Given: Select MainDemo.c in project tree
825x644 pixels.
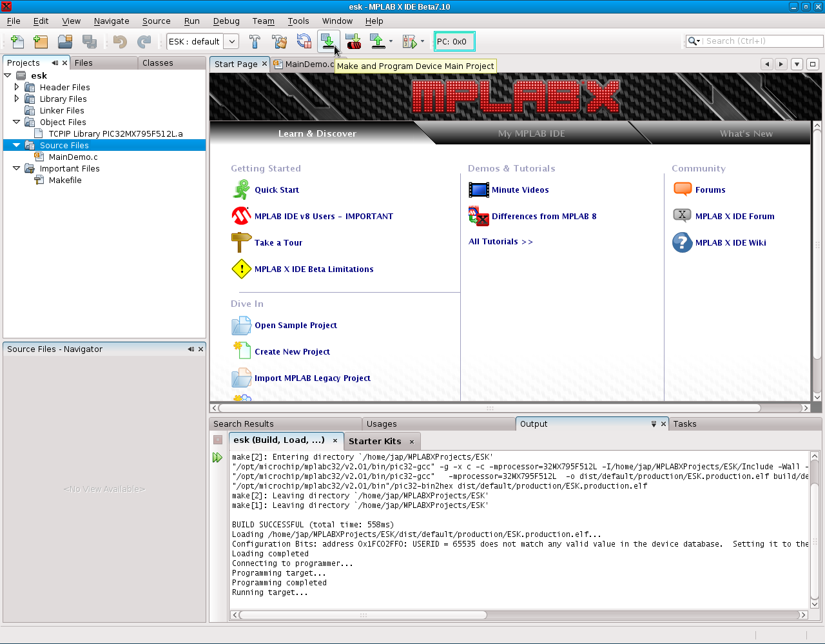Looking at the screenshot, I should tap(73, 157).
